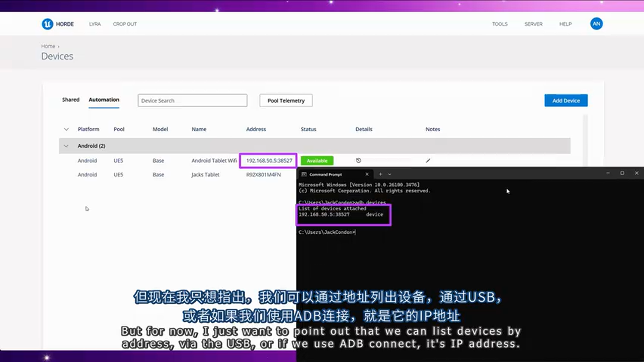Collapse the Android (2) device group
The width and height of the screenshot is (644, 362).
(66, 146)
